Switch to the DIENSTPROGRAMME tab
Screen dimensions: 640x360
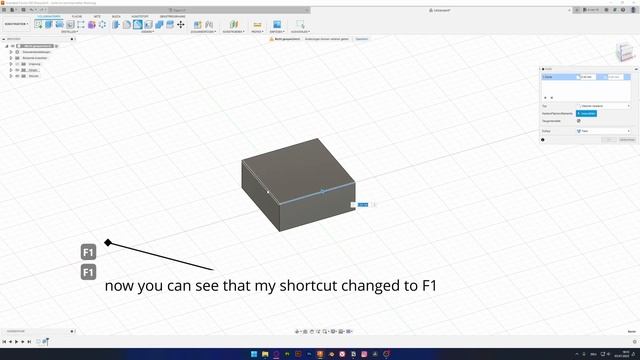tap(172, 16)
